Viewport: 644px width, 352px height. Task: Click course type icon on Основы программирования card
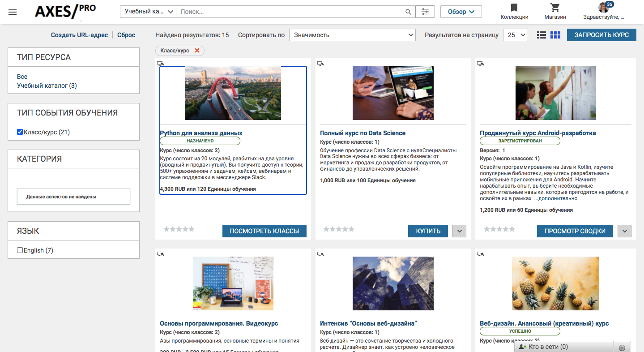pyautogui.click(x=161, y=254)
